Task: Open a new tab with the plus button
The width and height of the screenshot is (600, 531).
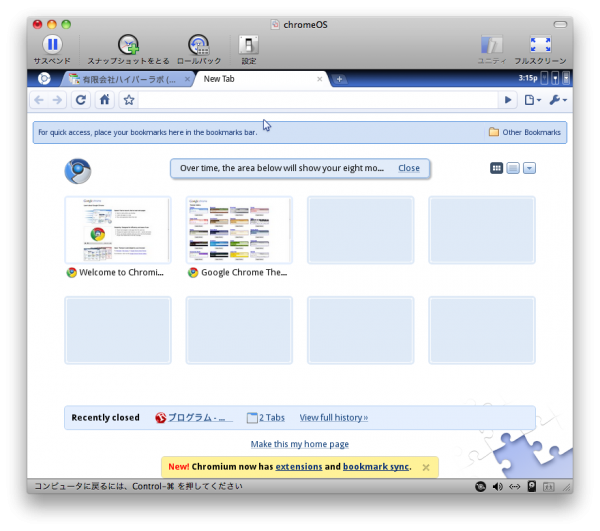Action: 339,79
